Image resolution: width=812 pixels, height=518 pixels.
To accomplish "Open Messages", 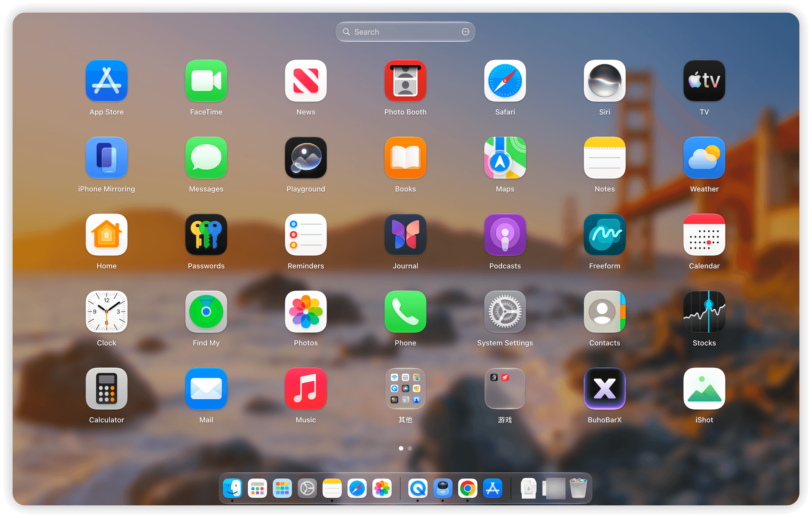I will [206, 158].
